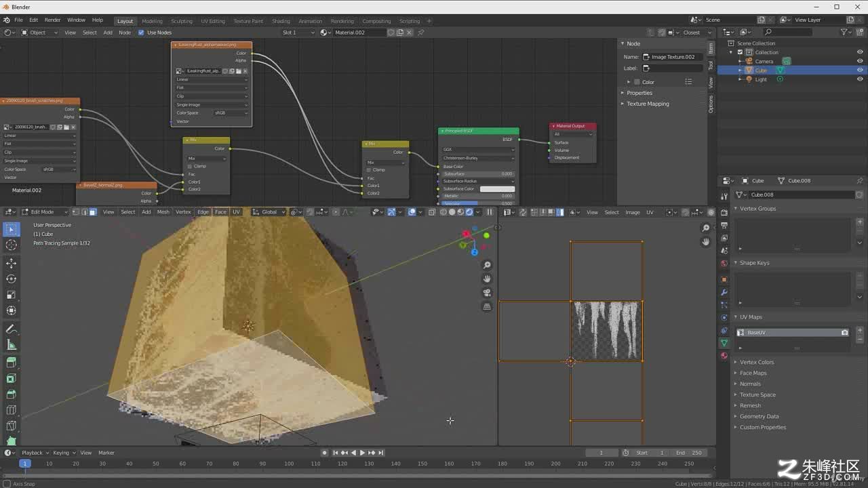Select the Extrude Region tool
868x488 pixels.
pyautogui.click(x=11, y=363)
